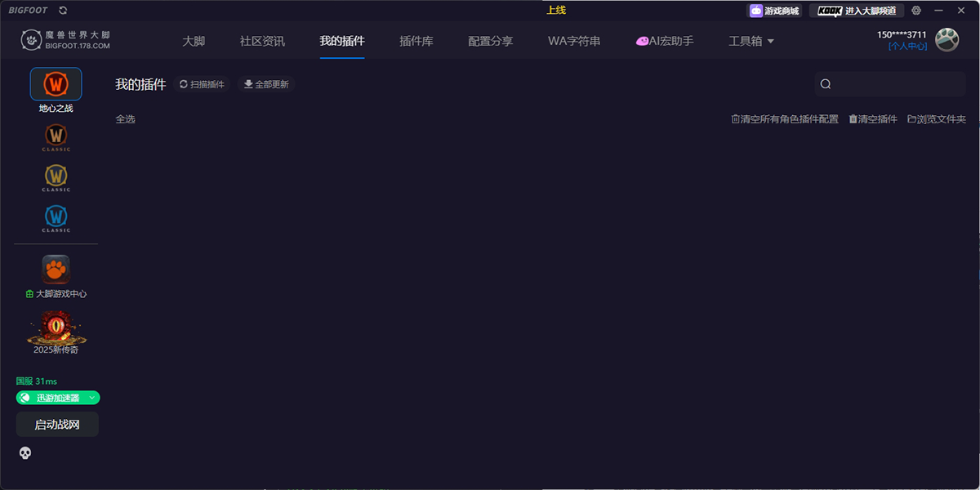Open 大脚游戏中心 paw icon
The width and height of the screenshot is (980, 490).
pos(56,269)
